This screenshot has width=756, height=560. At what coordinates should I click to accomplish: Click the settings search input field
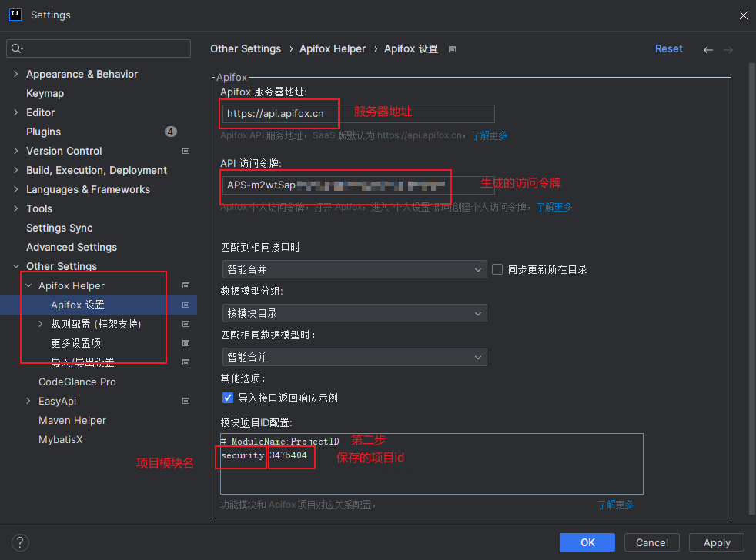(x=99, y=48)
